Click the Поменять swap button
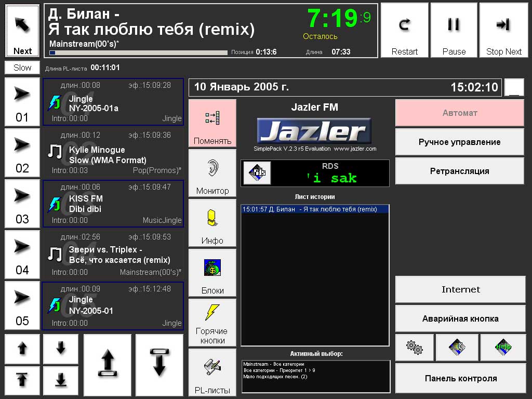 point(212,123)
